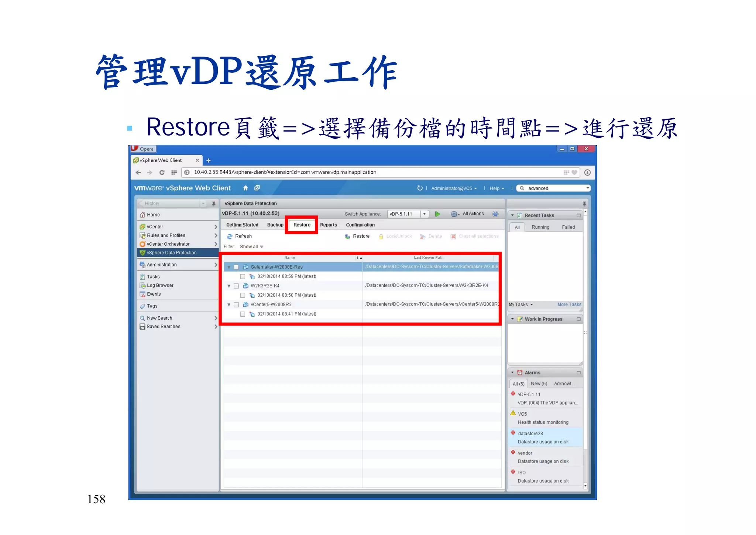Click the browser forward arrow

point(150,173)
